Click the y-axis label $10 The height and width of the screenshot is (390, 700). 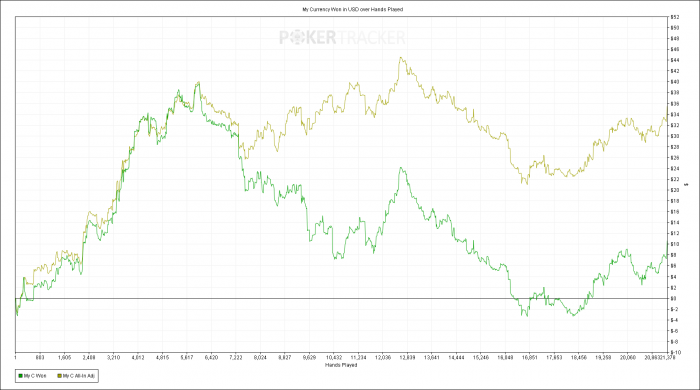point(675,244)
